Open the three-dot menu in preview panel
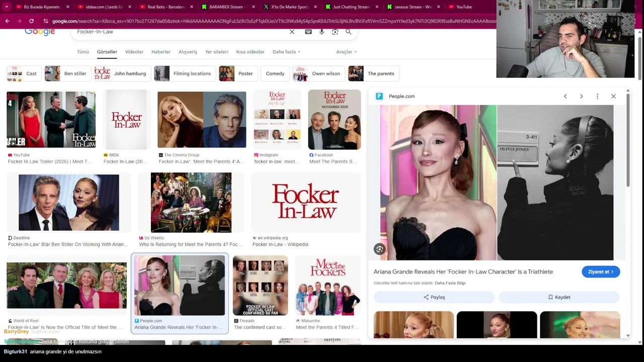This screenshot has width=644, height=362. (597, 96)
